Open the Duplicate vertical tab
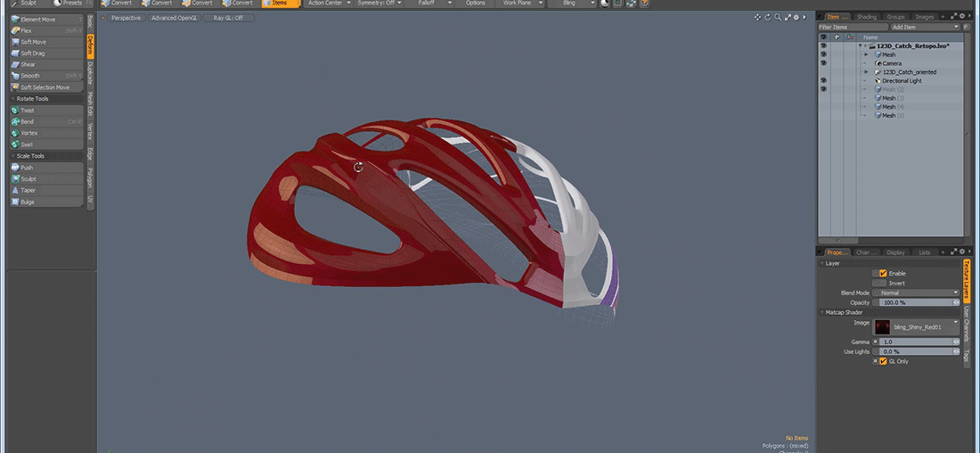 (x=90, y=72)
